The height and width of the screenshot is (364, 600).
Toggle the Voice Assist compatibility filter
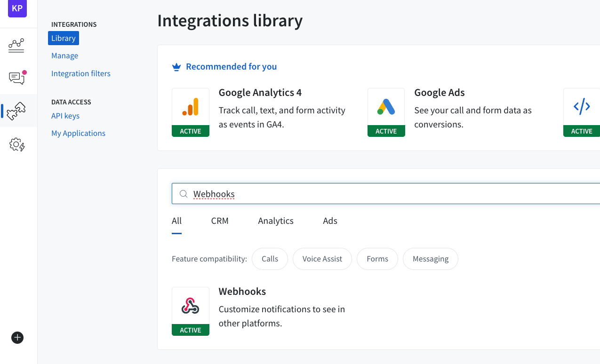coord(322,259)
